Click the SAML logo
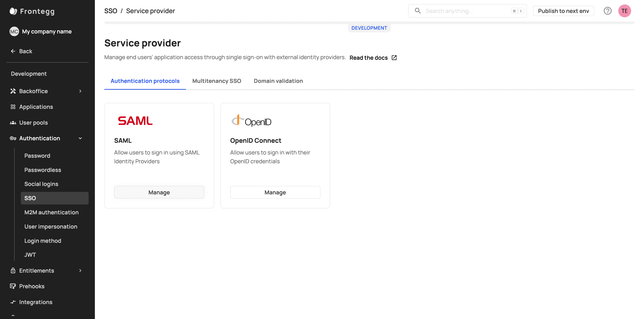The width and height of the screenshot is (644, 319). pos(135,121)
